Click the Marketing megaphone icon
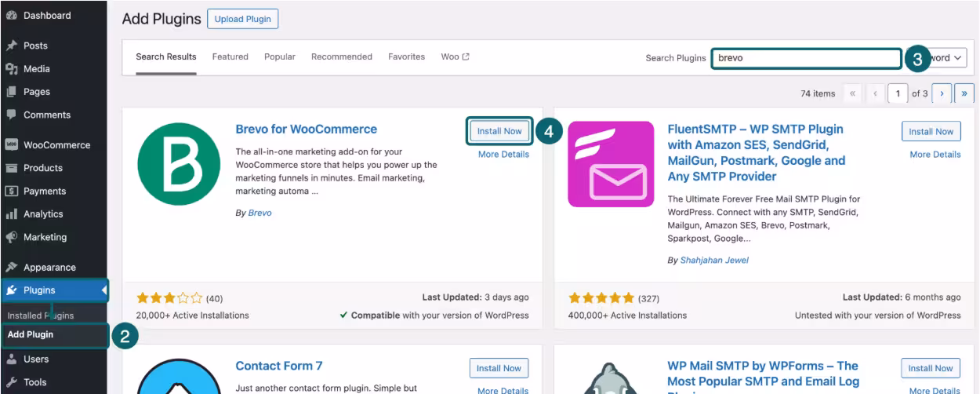This screenshot has width=980, height=394. click(12, 237)
